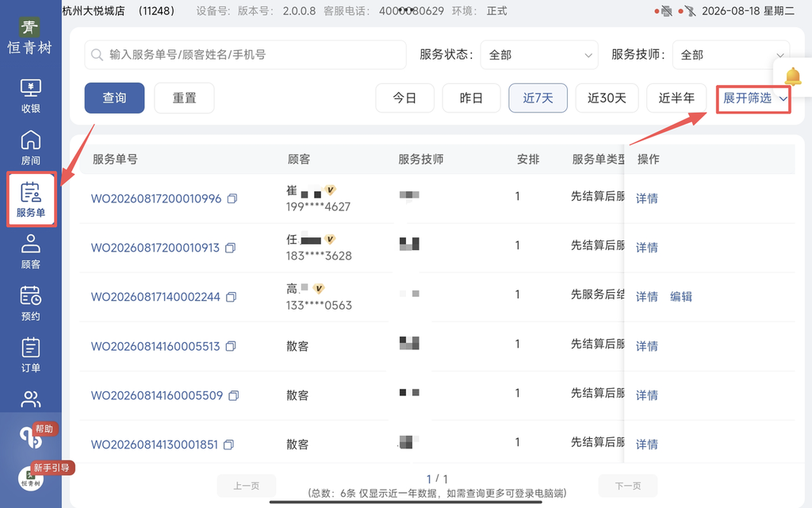Copy order number WO20260817200010913
This screenshot has height=508, width=812.
(230, 248)
